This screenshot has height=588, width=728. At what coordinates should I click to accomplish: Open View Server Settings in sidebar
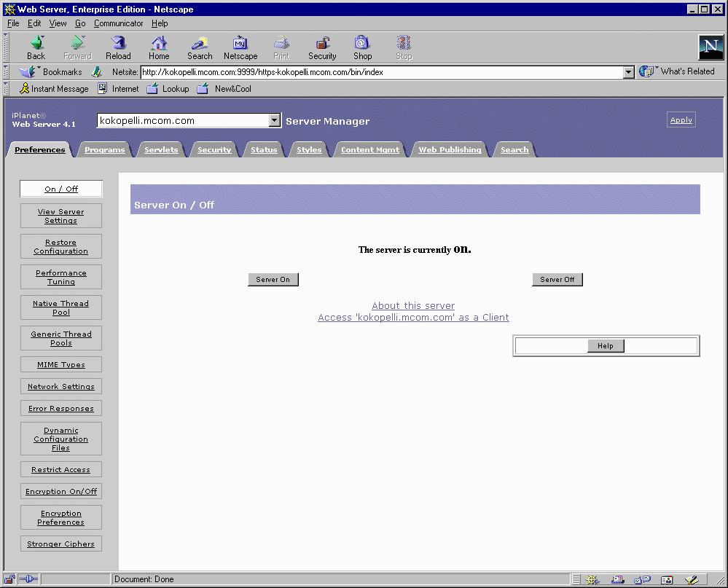click(60, 216)
